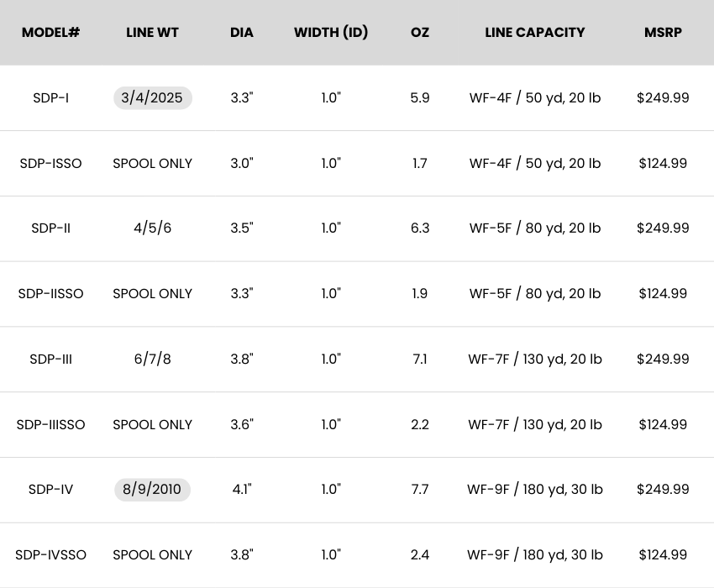
Task: Click the $249.99 price for SDP-IV
Action: 663,490
